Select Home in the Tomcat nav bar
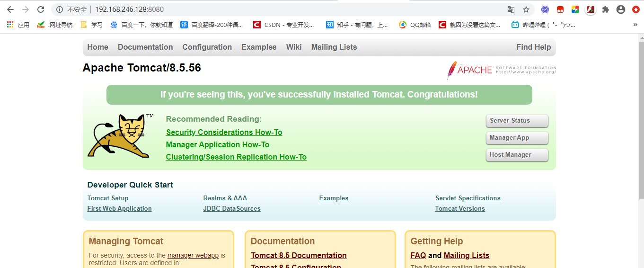The image size is (644, 268). pos(97,47)
